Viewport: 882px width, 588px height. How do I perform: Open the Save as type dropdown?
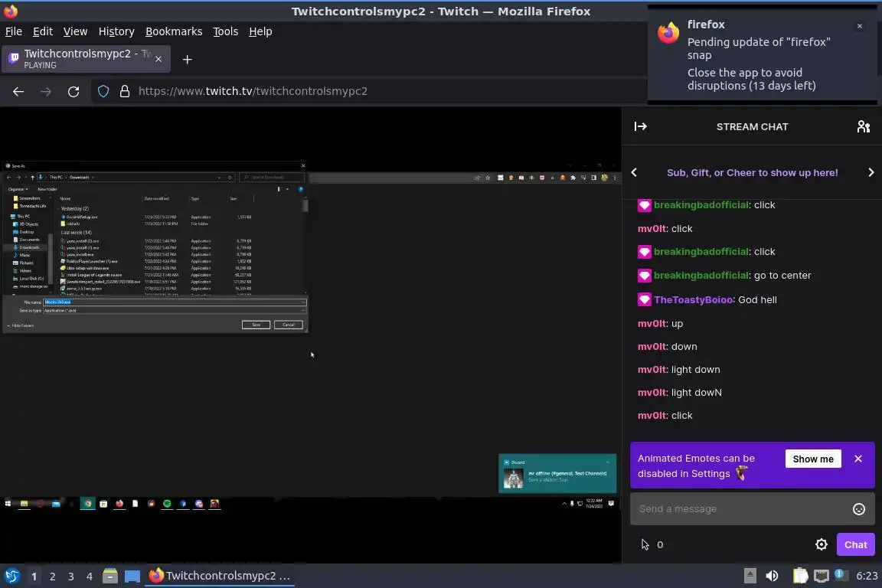point(175,311)
